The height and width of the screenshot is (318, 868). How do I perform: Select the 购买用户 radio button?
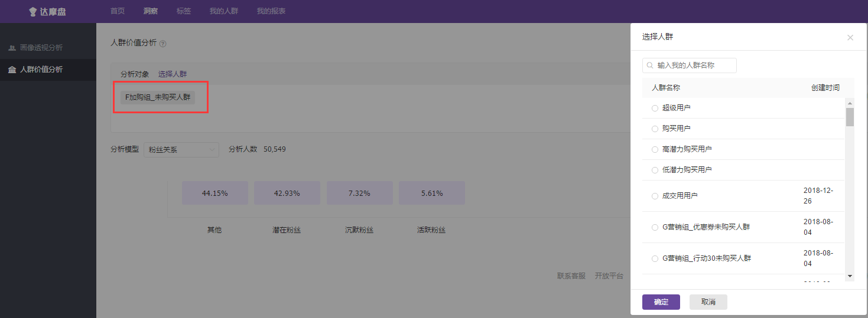655,129
